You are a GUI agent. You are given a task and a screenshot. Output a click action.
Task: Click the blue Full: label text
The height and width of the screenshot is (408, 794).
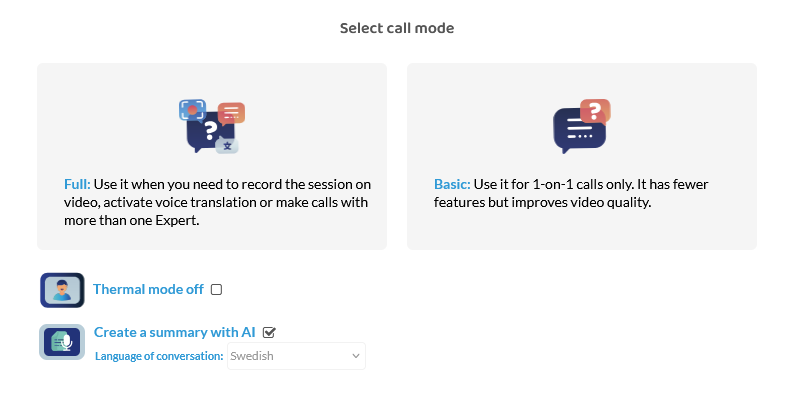point(77,185)
